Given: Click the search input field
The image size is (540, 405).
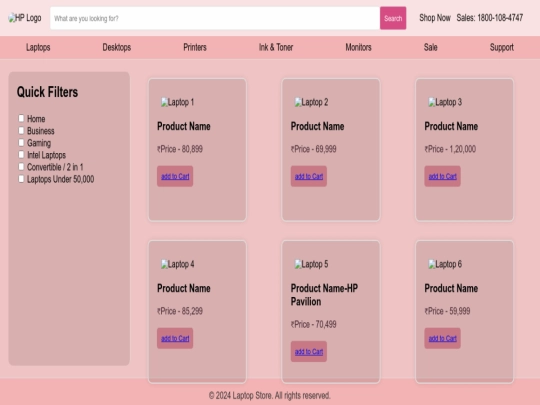Looking at the screenshot, I should (x=215, y=18).
